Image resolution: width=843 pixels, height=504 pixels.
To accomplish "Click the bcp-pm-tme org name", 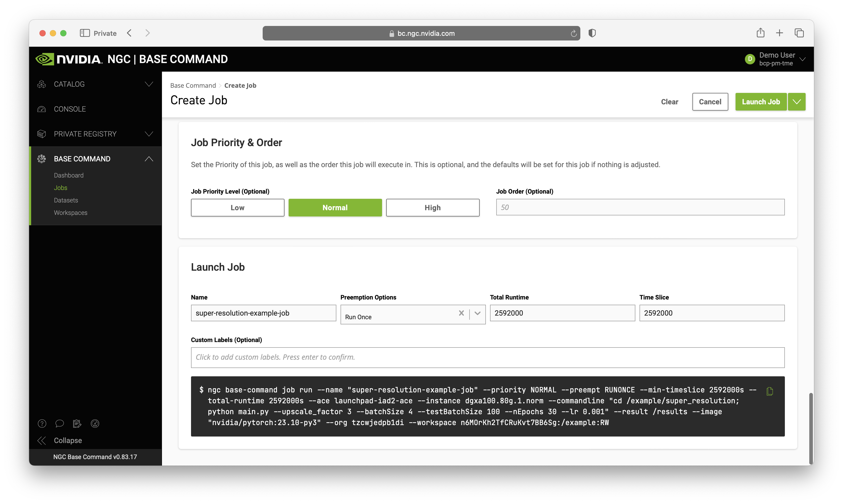I will pos(776,63).
